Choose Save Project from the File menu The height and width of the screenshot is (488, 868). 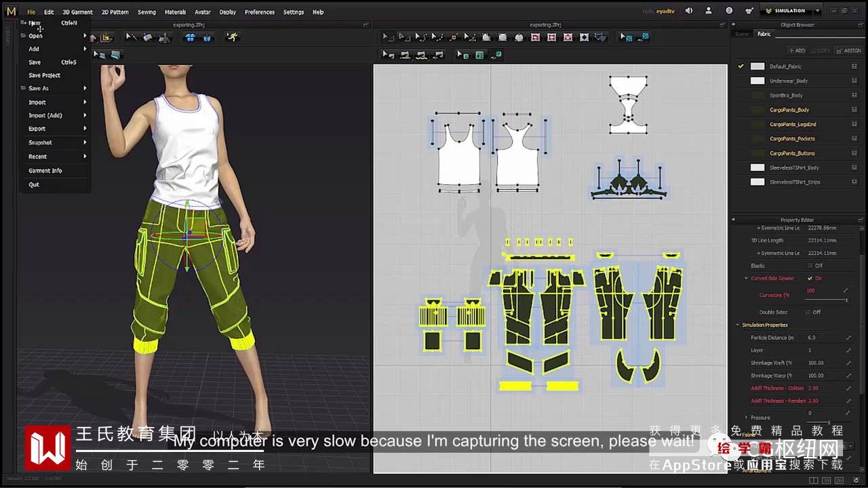click(x=45, y=75)
